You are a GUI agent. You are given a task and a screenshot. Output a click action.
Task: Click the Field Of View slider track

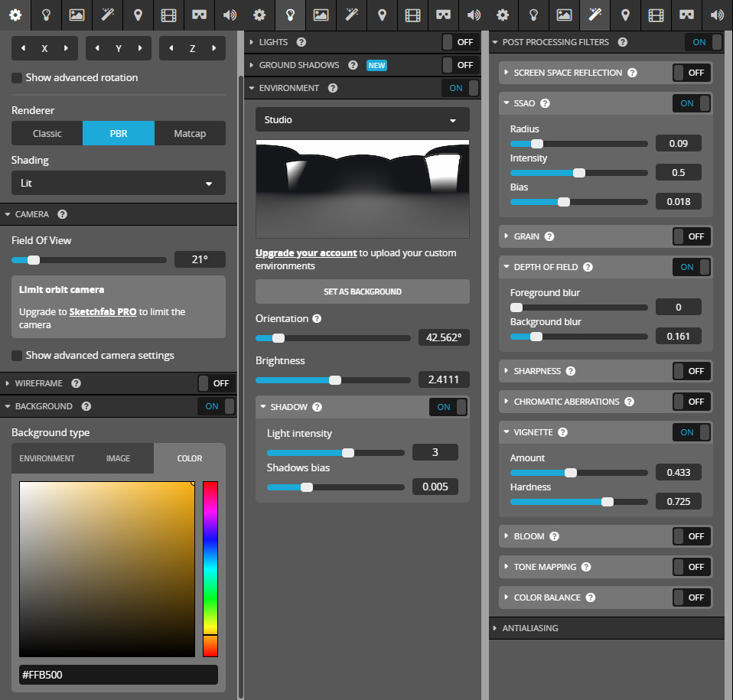coord(89,260)
